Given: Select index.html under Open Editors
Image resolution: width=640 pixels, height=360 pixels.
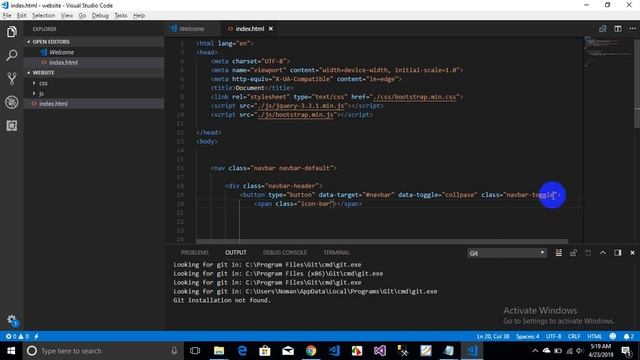Looking at the screenshot, I should [94, 62].
